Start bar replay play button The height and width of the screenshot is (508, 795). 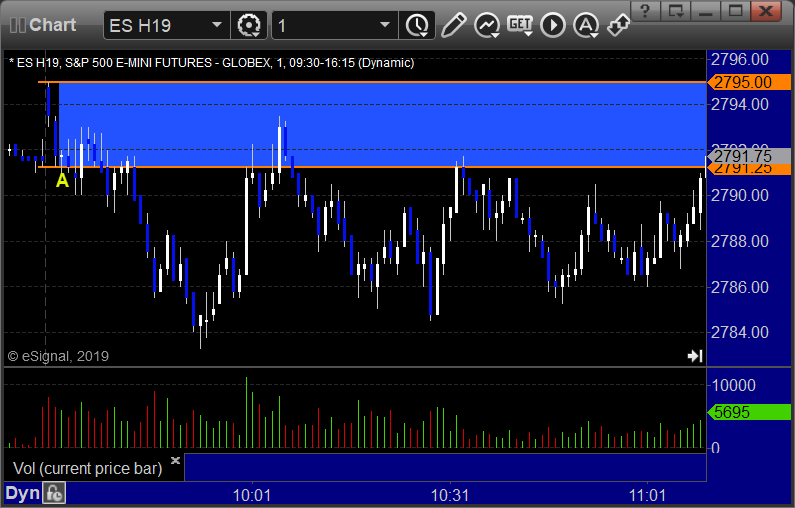553,25
